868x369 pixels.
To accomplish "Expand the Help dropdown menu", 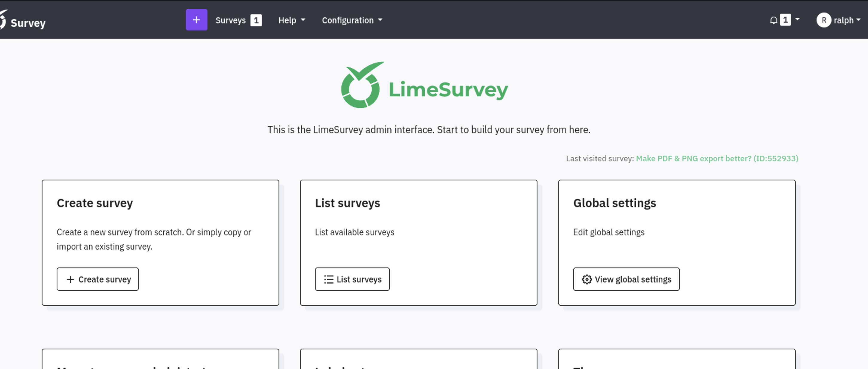I will click(x=292, y=20).
